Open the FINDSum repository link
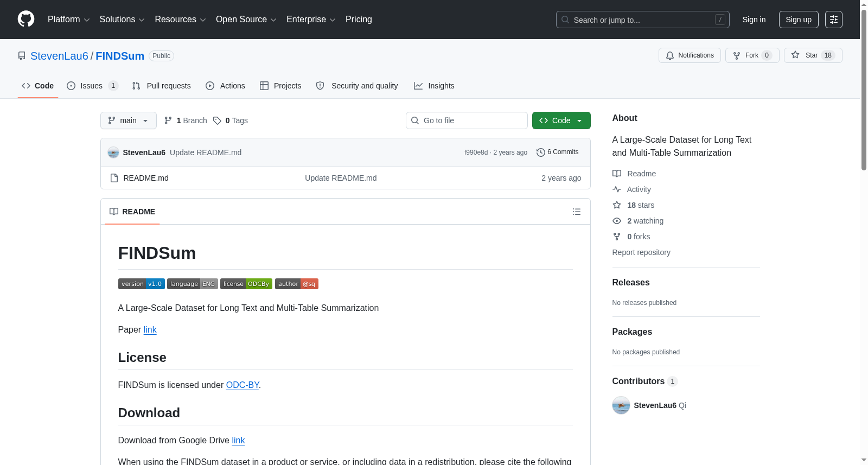868x465 pixels. (x=120, y=56)
